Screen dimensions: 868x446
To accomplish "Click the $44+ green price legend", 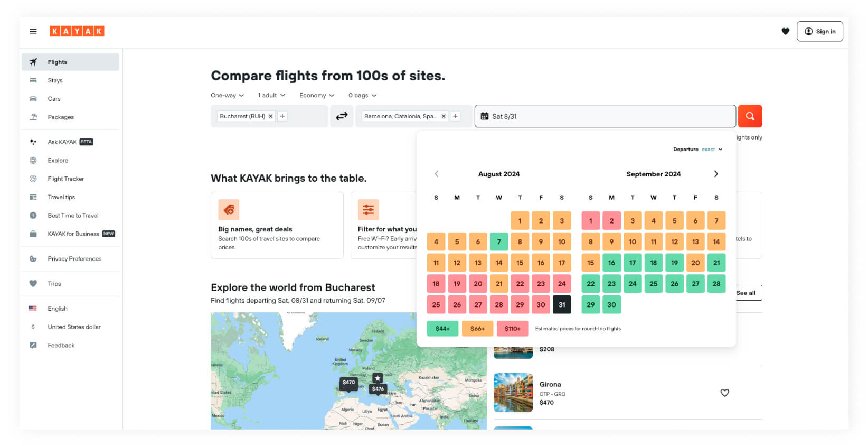I will pos(442,329).
